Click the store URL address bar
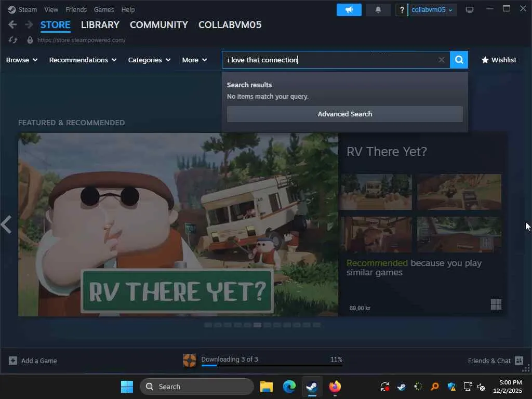This screenshot has height=399, width=532. [x=81, y=40]
